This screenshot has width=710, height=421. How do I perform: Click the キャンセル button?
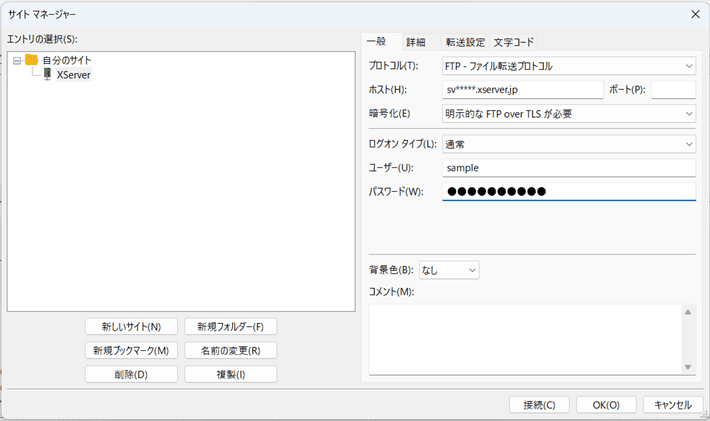tap(673, 405)
